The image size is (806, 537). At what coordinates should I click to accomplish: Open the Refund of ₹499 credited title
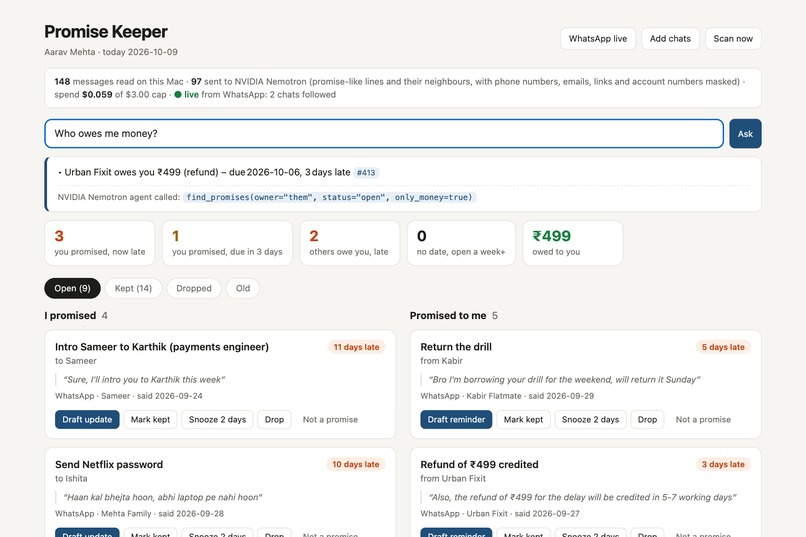pyautogui.click(x=479, y=465)
